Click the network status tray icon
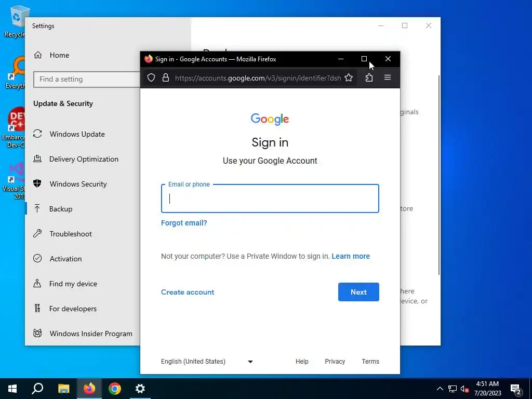Image resolution: width=532 pixels, height=399 pixels. pos(453,389)
